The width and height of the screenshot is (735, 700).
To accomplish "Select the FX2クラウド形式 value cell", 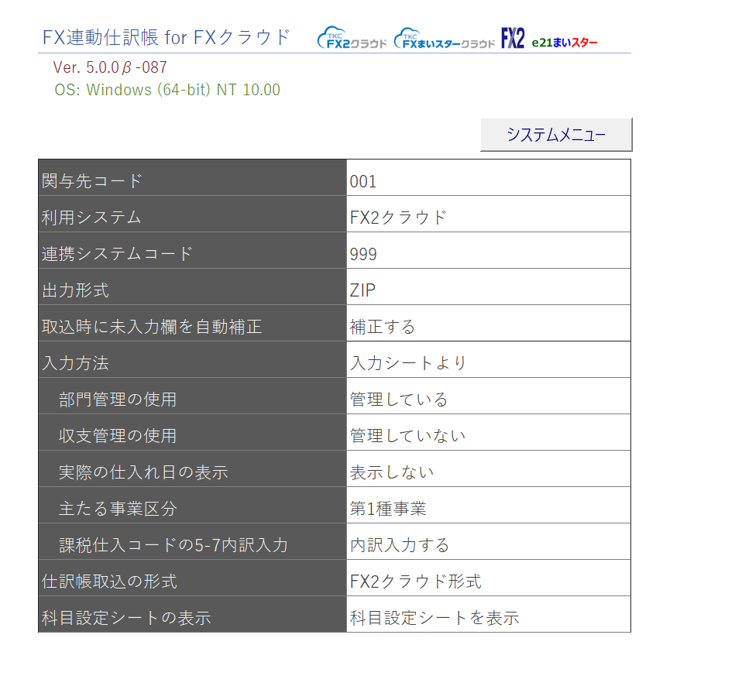I will [x=489, y=578].
